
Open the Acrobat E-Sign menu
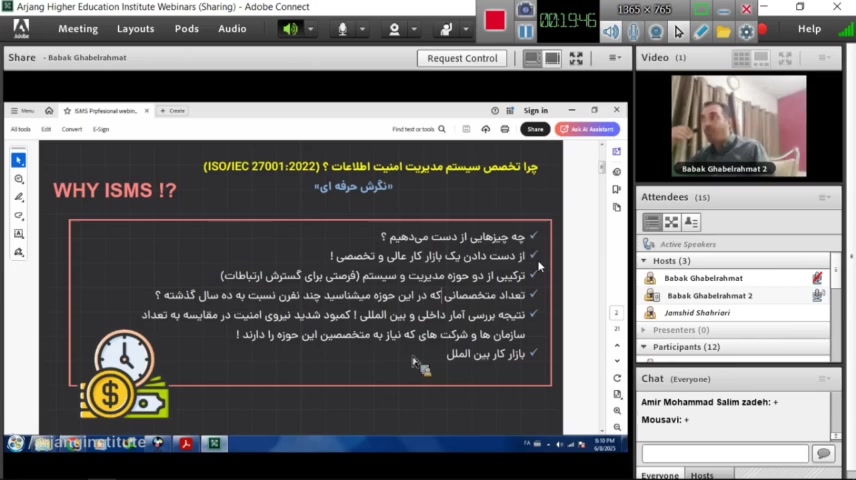(x=101, y=129)
